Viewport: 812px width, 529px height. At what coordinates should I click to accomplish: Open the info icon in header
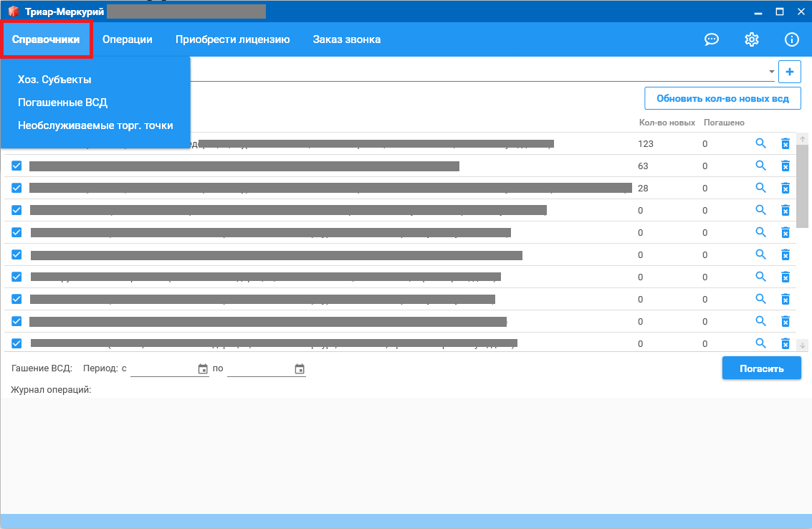(791, 39)
